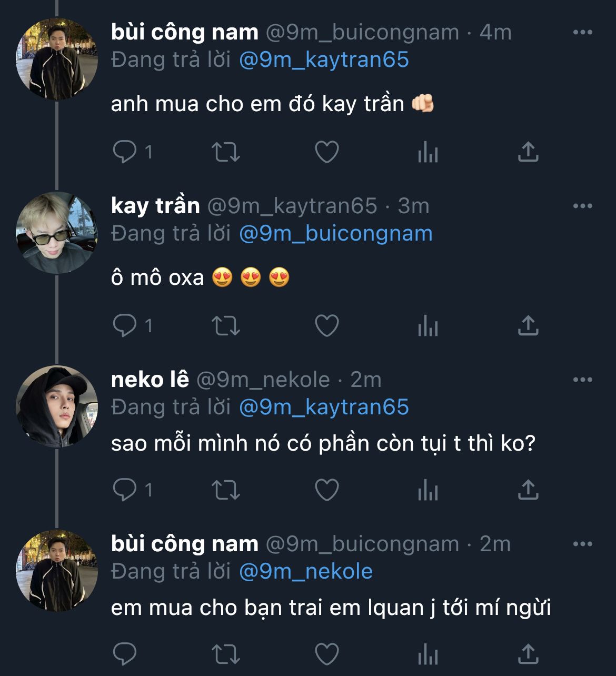
Task: Open neko lê's profile avatar
Action: (57, 406)
